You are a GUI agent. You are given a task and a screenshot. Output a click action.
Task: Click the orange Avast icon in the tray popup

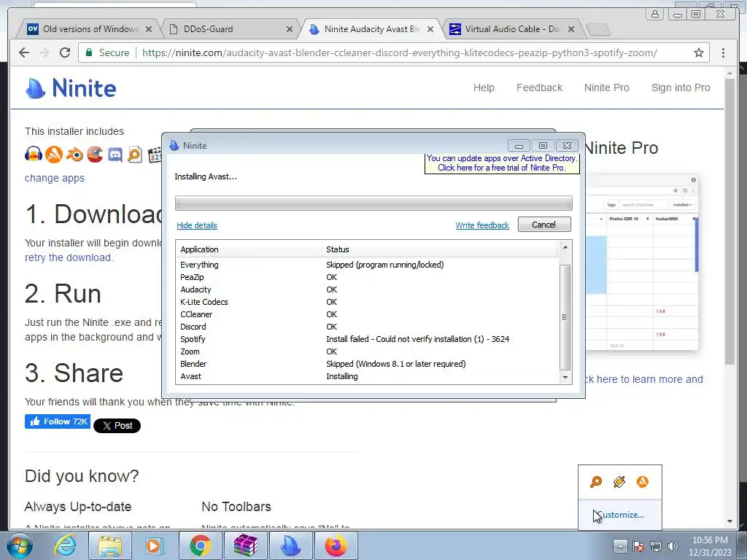(642, 482)
